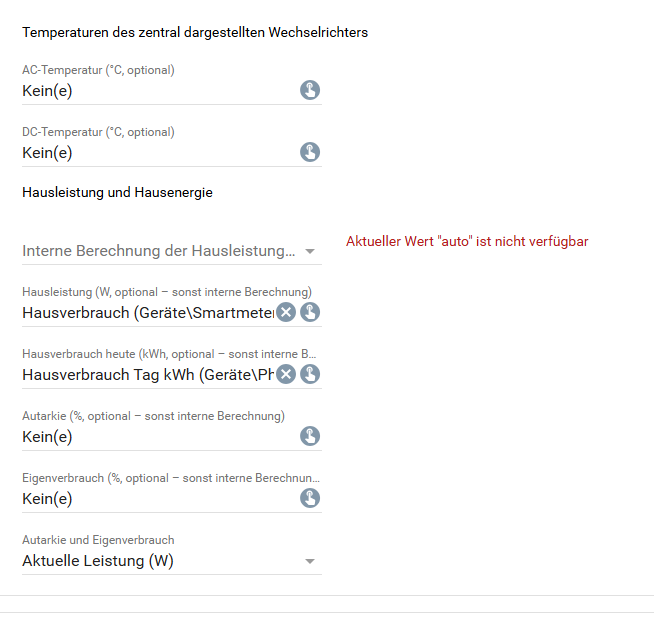Click the Temperaturen des zentral dargestellten Wechselrichters heading
This screenshot has width=654, height=621.
pos(195,32)
